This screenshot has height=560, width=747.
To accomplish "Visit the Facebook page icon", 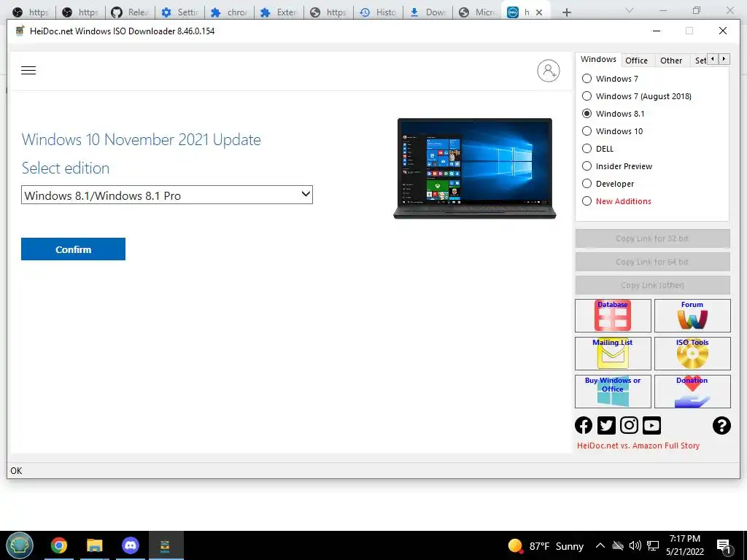I will 584,425.
